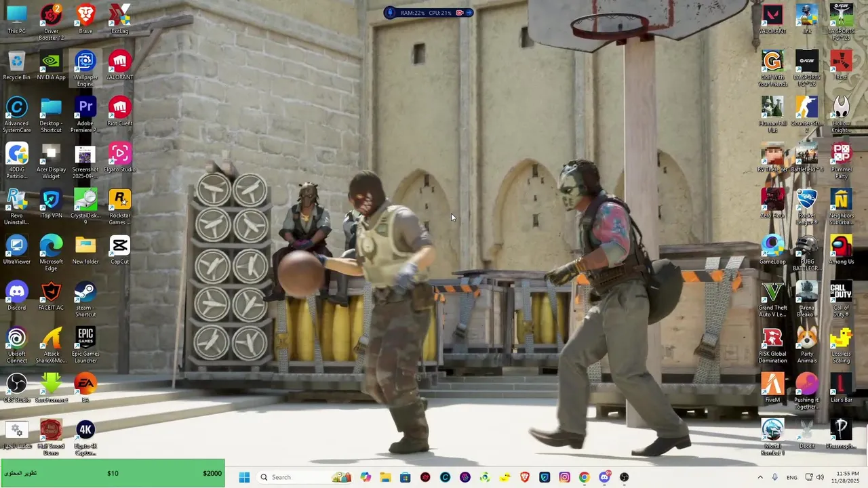Open CrystalDiskInfo 9 icon

85,206
